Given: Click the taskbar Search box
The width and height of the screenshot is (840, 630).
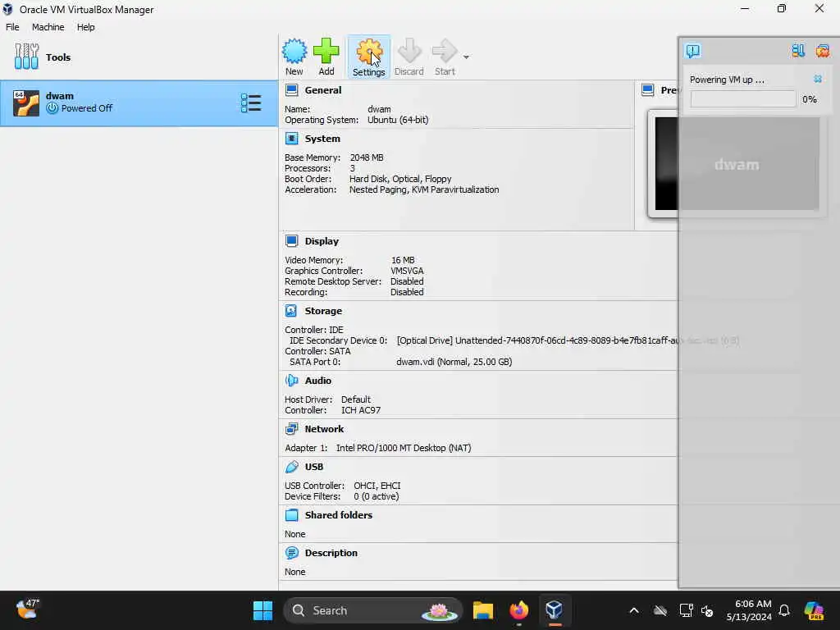Looking at the screenshot, I should pyautogui.click(x=372, y=610).
